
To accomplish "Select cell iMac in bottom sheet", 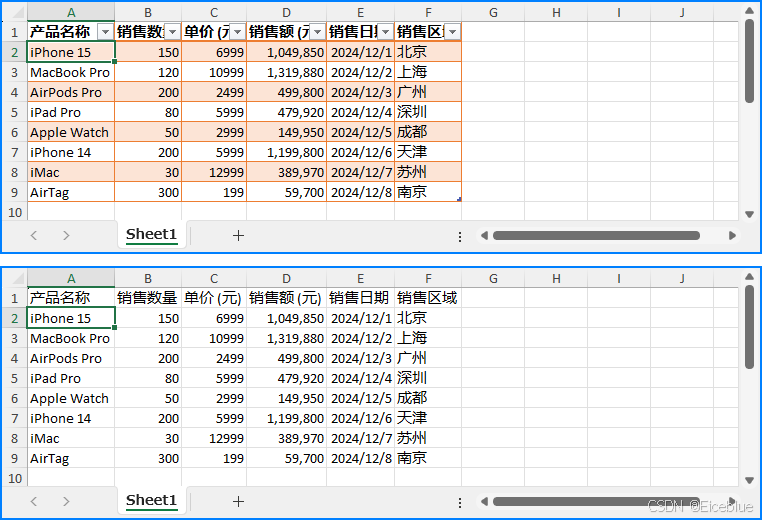I will pyautogui.click(x=71, y=438).
